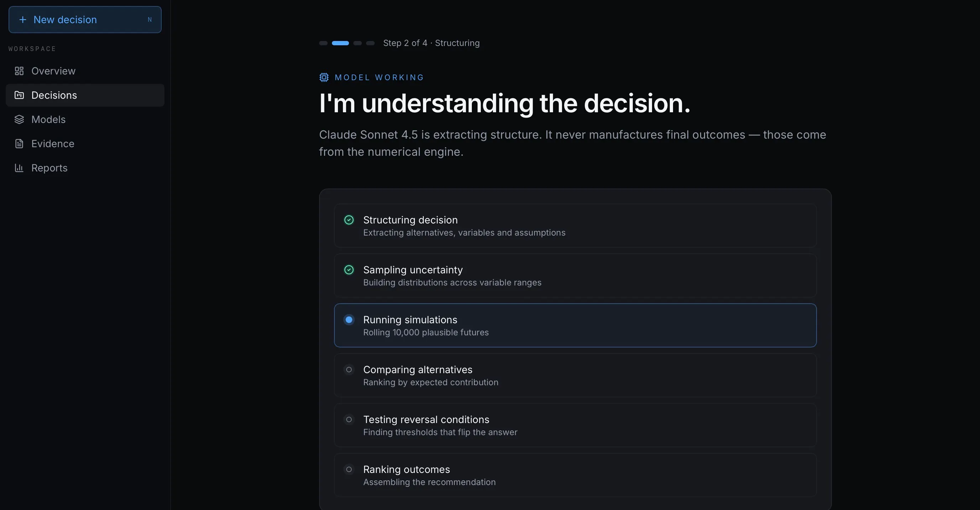Select the Ranking outcomes step title

point(406,469)
